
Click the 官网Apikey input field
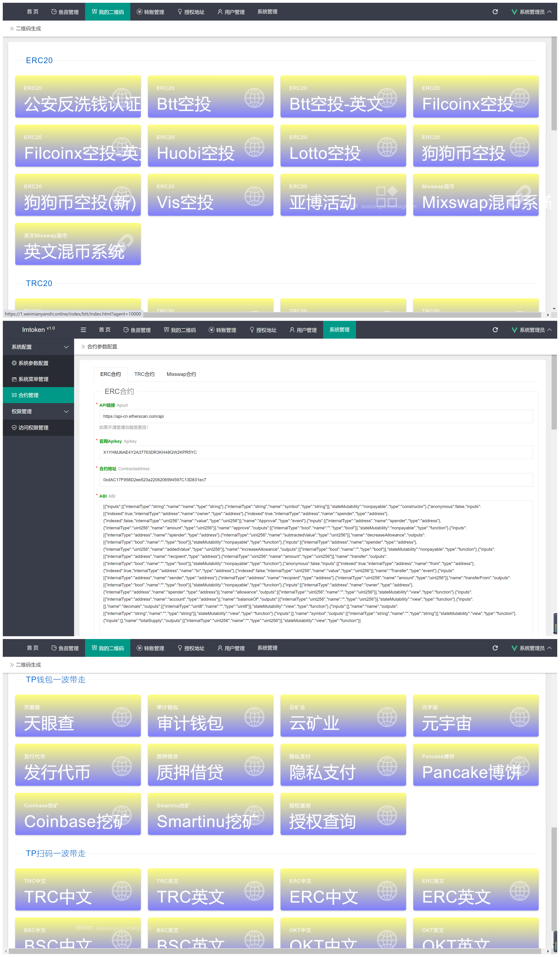click(x=316, y=452)
